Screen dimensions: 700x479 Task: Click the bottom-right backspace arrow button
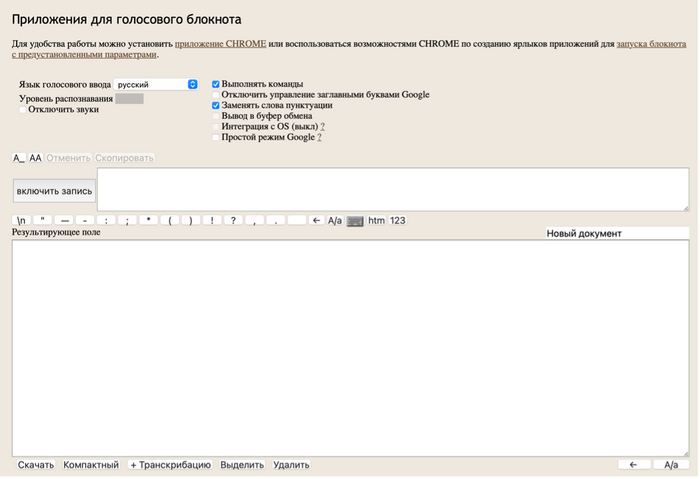pyautogui.click(x=634, y=465)
